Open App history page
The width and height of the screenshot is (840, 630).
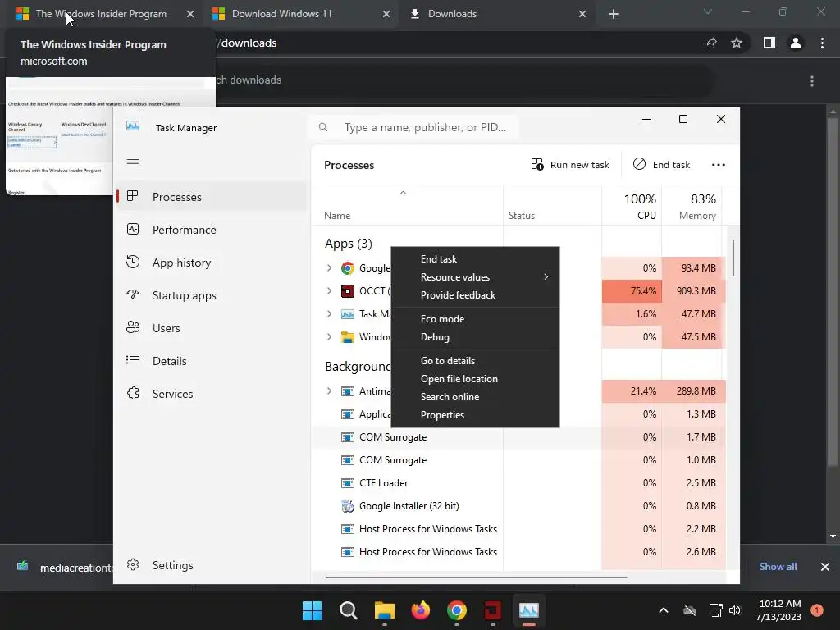[x=212, y=262]
